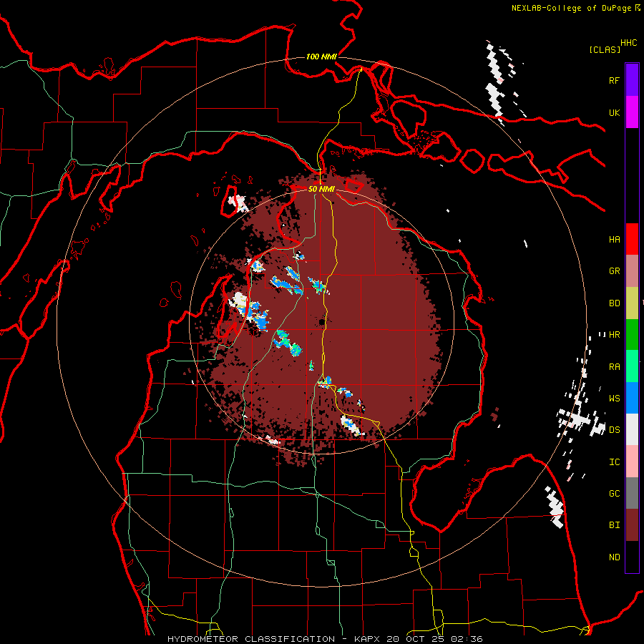Viewport: 644px width, 644px height.
Task: Click the [CLAS] legend header
Action: point(605,49)
